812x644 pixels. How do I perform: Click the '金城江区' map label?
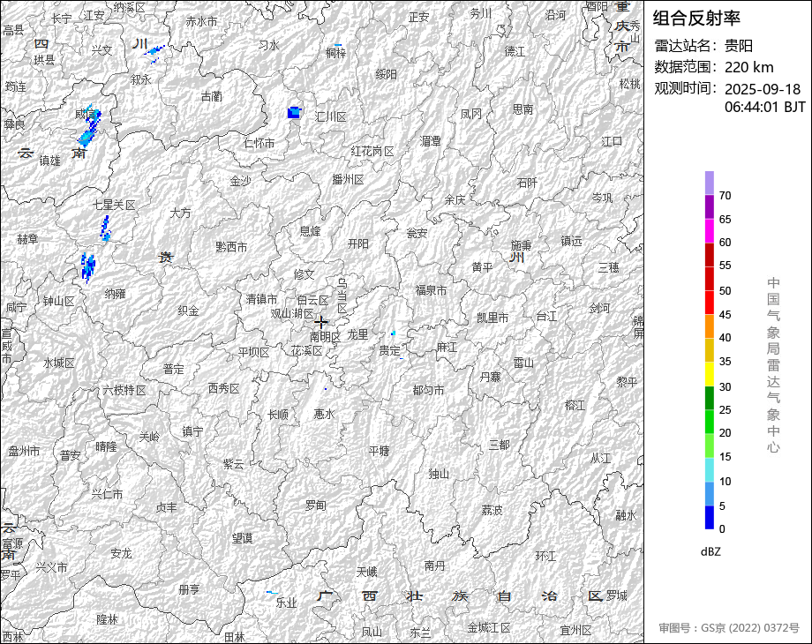pyautogui.click(x=489, y=628)
